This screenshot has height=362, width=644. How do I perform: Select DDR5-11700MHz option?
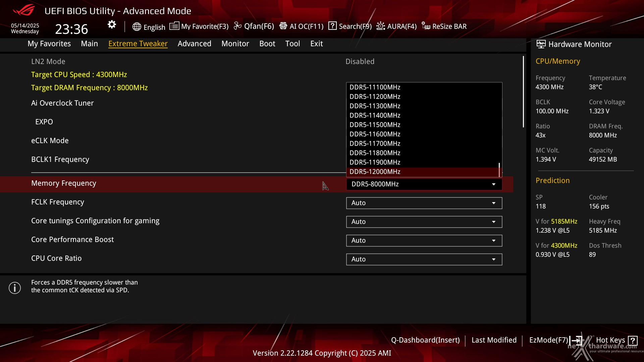[x=423, y=143]
